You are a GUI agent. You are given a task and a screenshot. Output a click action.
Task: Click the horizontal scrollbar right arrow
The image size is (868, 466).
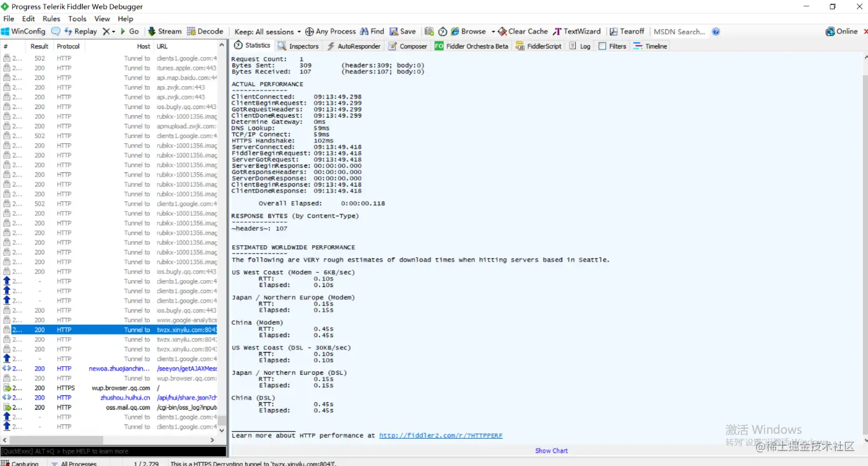pos(213,440)
